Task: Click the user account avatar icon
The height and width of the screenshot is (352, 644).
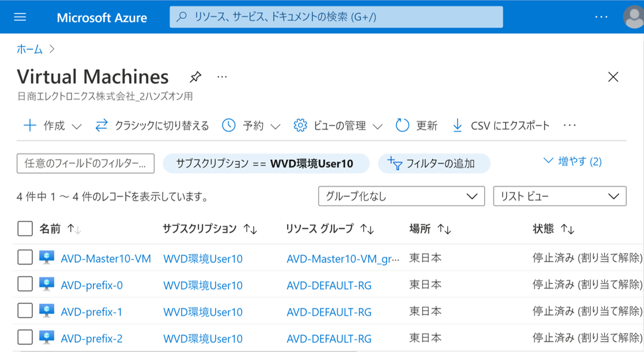Action: [x=633, y=17]
